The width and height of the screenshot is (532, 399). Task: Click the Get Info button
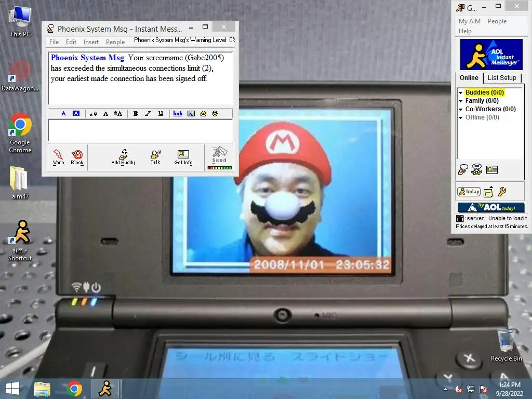[183, 157]
